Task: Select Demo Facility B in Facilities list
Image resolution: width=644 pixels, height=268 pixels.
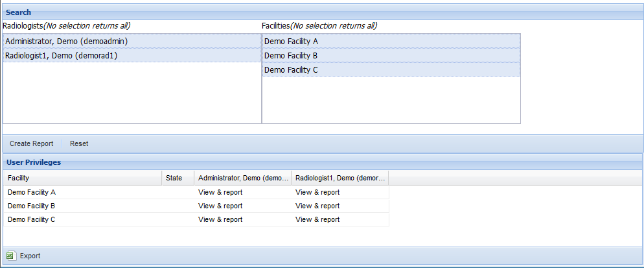Action: pos(391,55)
